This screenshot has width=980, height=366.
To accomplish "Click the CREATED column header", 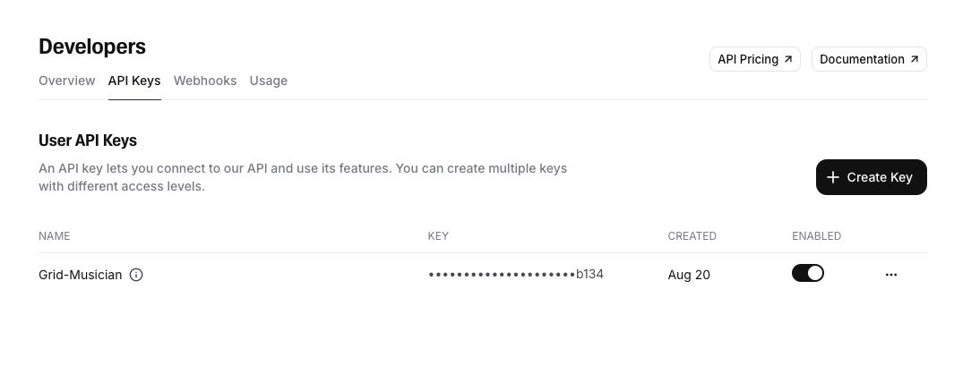I will (x=692, y=236).
